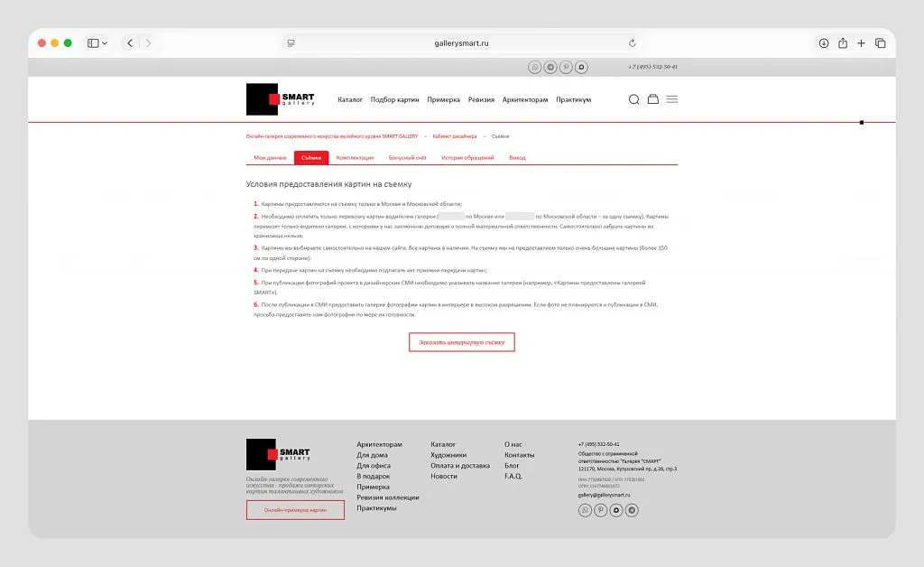Image resolution: width=924 pixels, height=567 pixels.
Task: Click the last social icon in the footer
Action: pyautogui.click(x=632, y=510)
